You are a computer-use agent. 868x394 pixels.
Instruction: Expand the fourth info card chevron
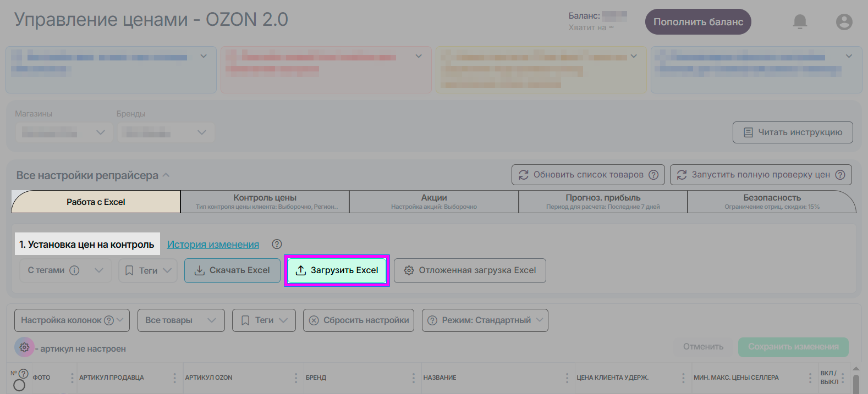(849, 56)
